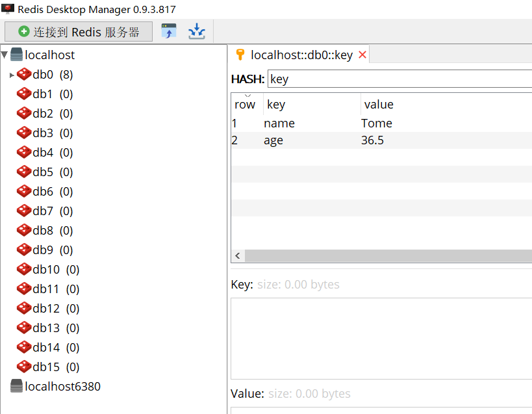Select the db15 database icon
532x414 pixels.
tap(24, 367)
